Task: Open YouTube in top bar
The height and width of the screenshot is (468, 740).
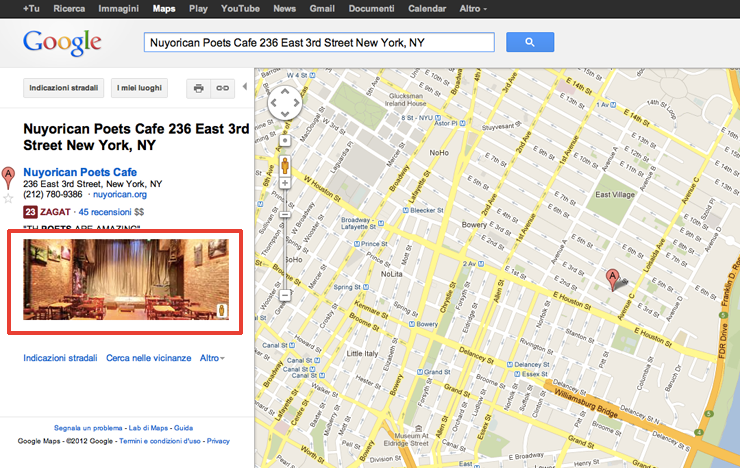Action: coord(240,8)
